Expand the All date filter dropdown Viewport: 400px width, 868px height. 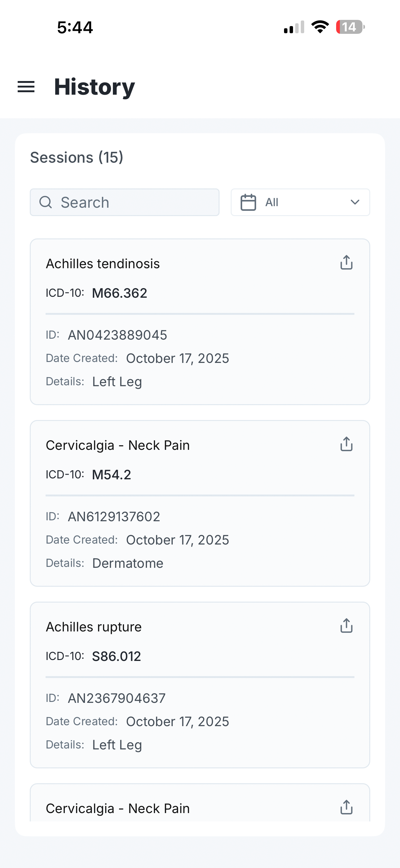pyautogui.click(x=300, y=202)
